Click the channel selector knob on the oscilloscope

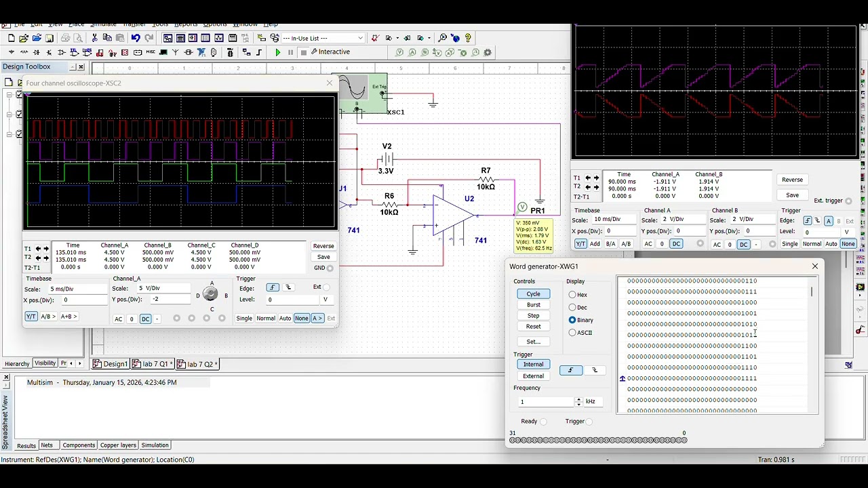211,294
